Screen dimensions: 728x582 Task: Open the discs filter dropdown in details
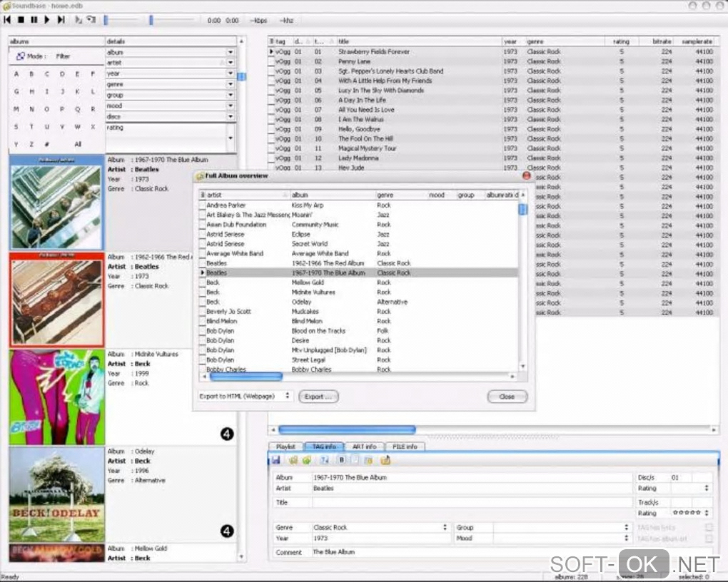coord(231,116)
